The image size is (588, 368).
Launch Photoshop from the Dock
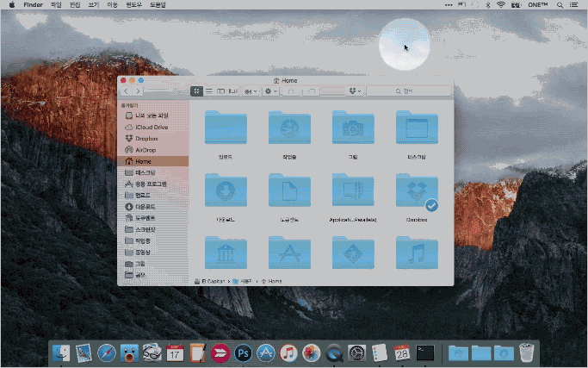(243, 353)
